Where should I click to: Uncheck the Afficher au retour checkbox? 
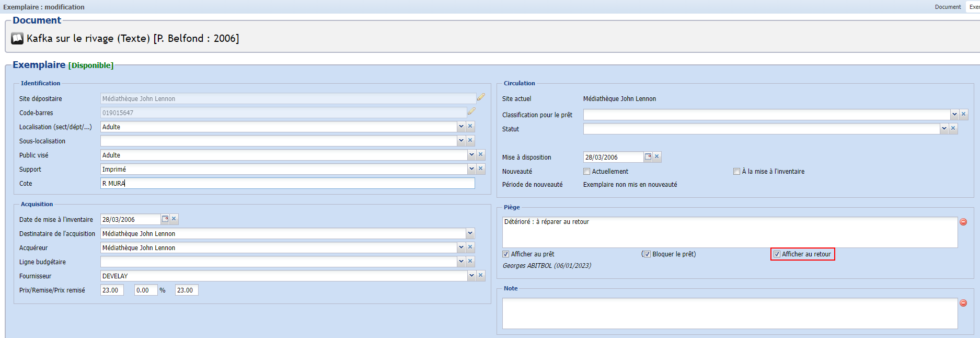pos(777,254)
